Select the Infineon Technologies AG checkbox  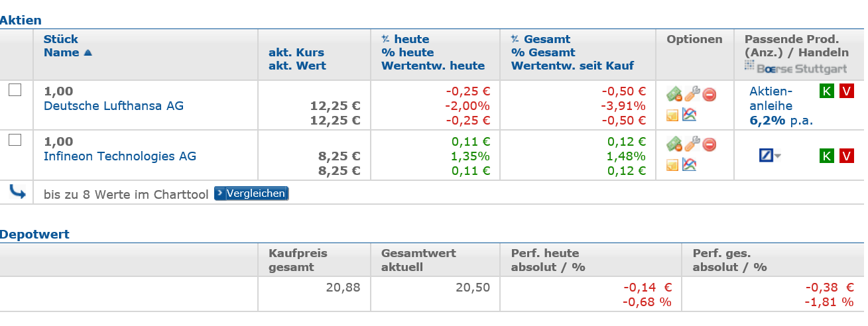click(15, 140)
